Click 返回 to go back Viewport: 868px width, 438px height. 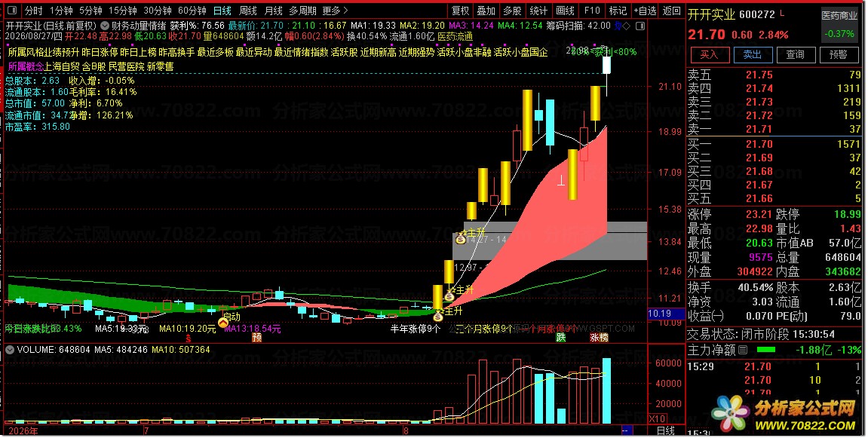click(x=671, y=11)
